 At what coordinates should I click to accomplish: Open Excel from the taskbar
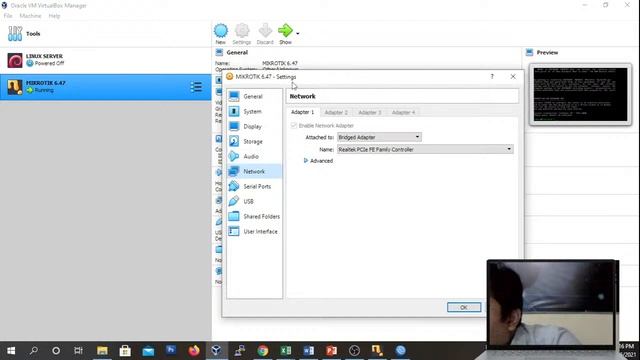(286, 351)
